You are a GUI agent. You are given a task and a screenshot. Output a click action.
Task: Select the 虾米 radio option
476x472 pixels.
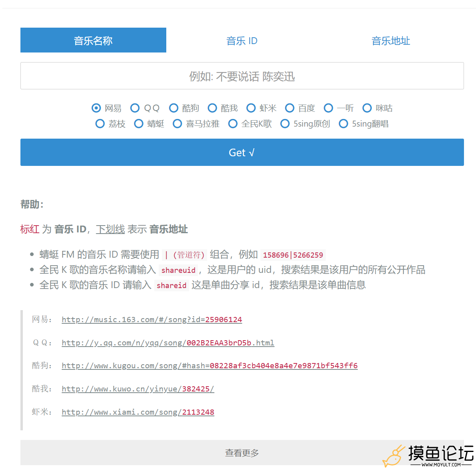(251, 108)
